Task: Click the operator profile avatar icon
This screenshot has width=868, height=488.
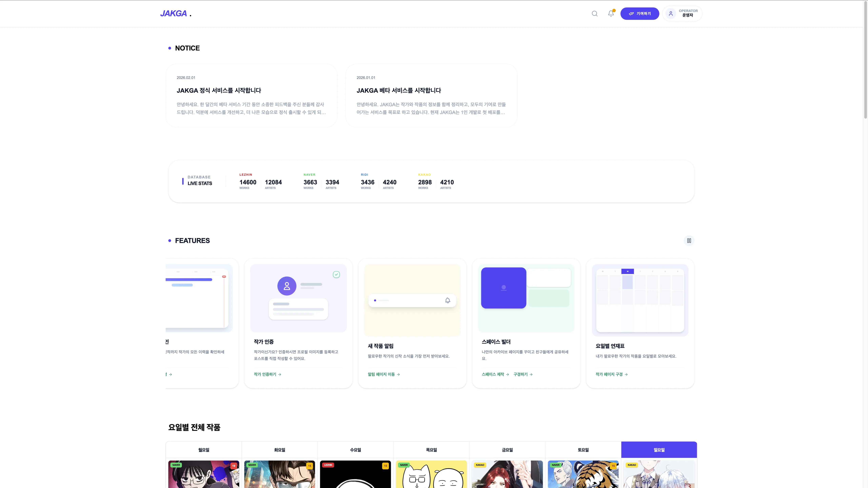Action: pyautogui.click(x=671, y=14)
